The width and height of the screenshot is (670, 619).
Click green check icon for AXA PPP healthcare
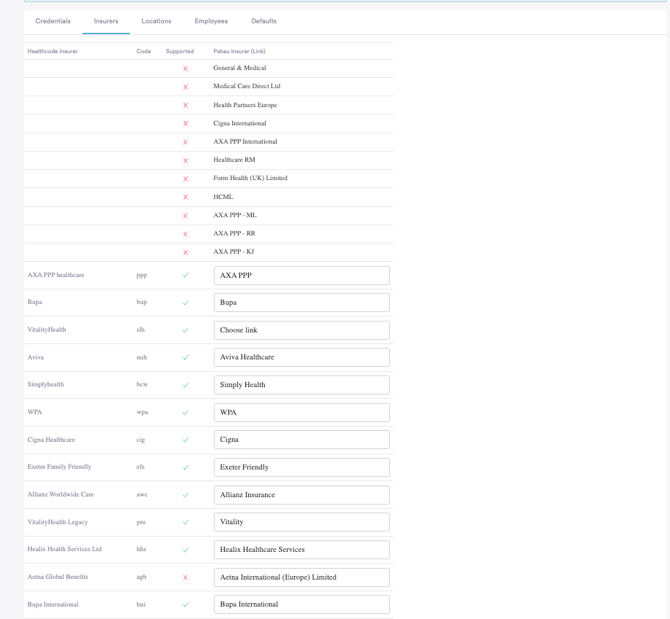click(x=185, y=275)
